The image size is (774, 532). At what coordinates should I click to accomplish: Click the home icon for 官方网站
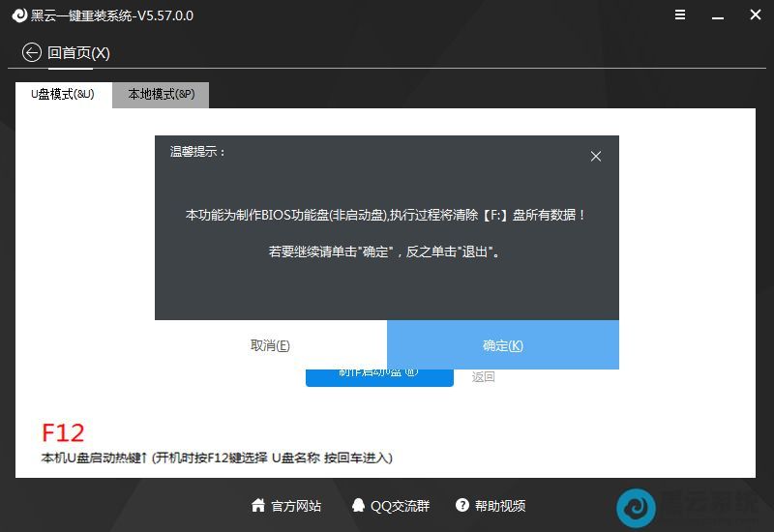(258, 505)
